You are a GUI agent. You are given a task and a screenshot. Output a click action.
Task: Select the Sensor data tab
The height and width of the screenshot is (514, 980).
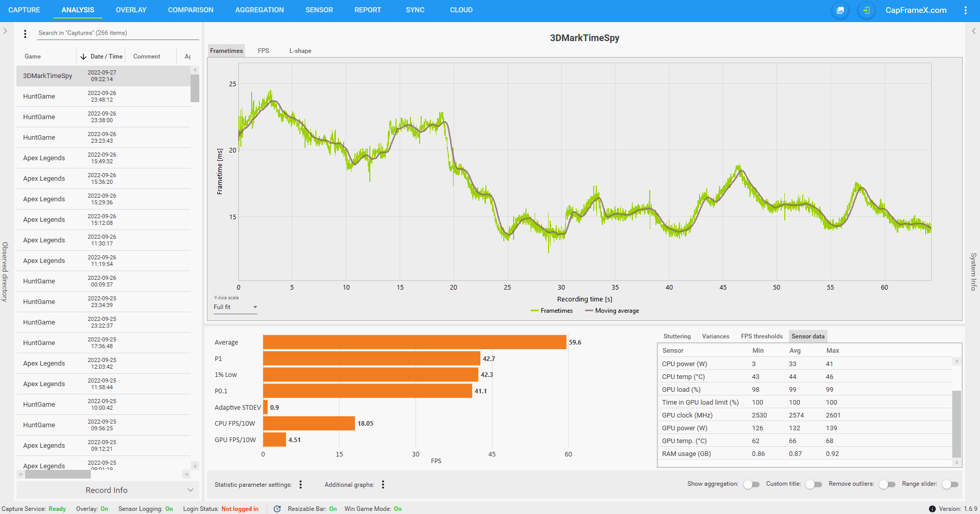pos(808,336)
